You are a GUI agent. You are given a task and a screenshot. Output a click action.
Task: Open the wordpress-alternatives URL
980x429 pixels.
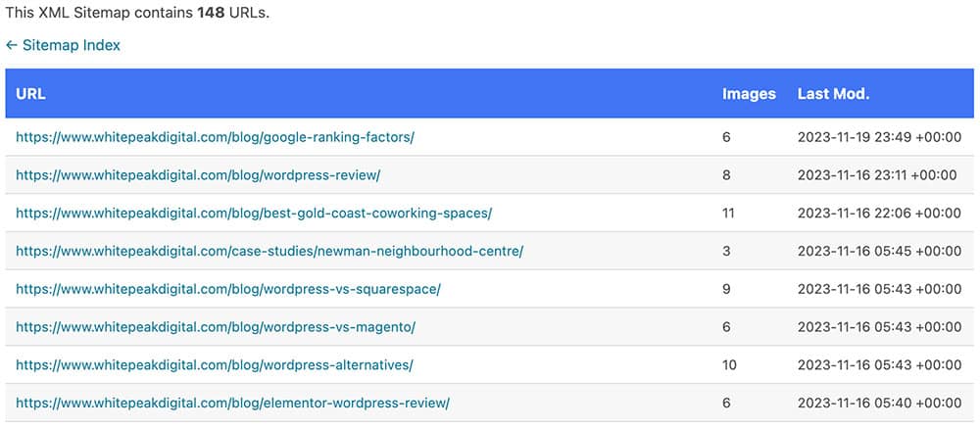(215, 365)
